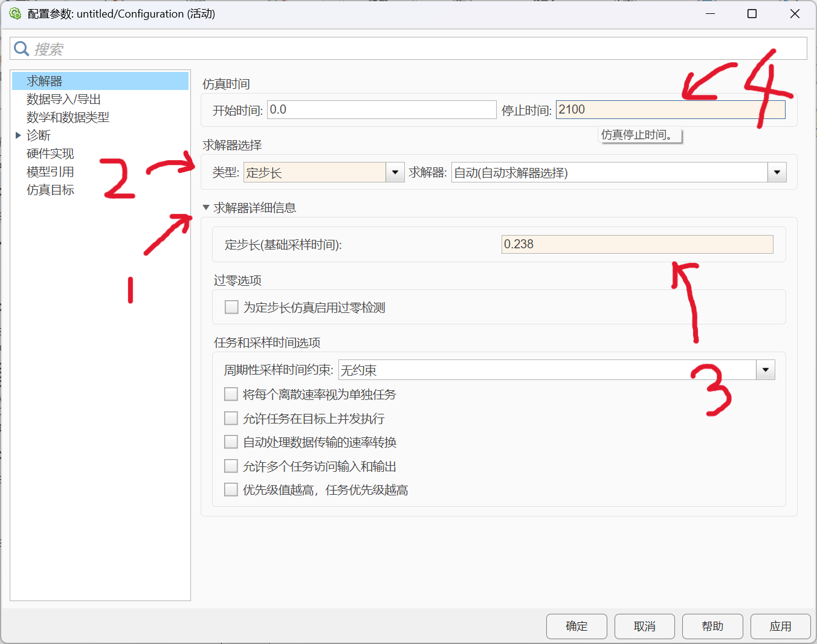Open the 周期性采样时间约束 dropdown
The height and width of the screenshot is (644, 817).
766,369
